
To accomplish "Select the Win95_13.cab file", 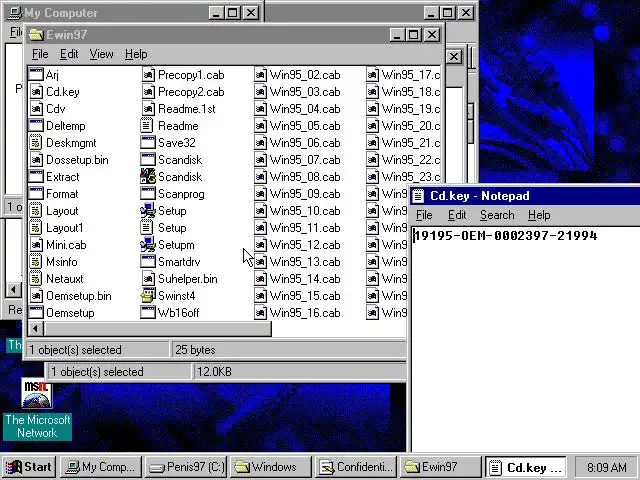I will [297, 262].
